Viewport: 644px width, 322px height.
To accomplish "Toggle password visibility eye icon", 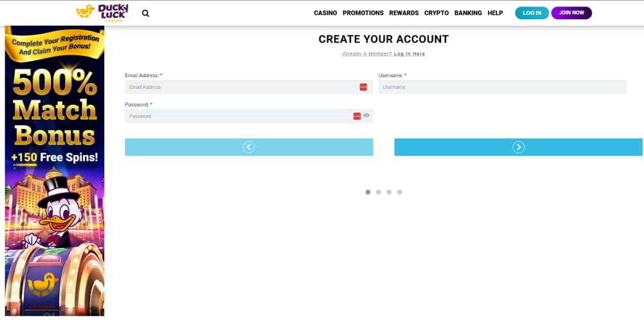I will (x=366, y=116).
